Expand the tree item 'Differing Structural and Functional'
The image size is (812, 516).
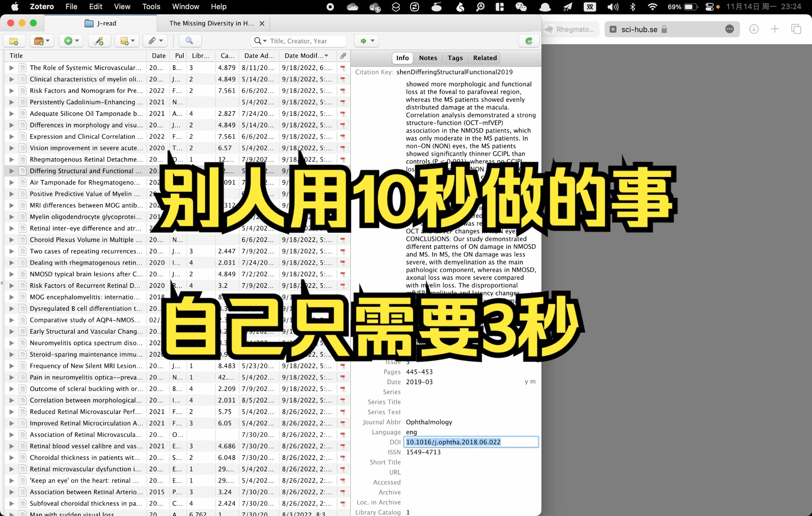pyautogui.click(x=11, y=171)
